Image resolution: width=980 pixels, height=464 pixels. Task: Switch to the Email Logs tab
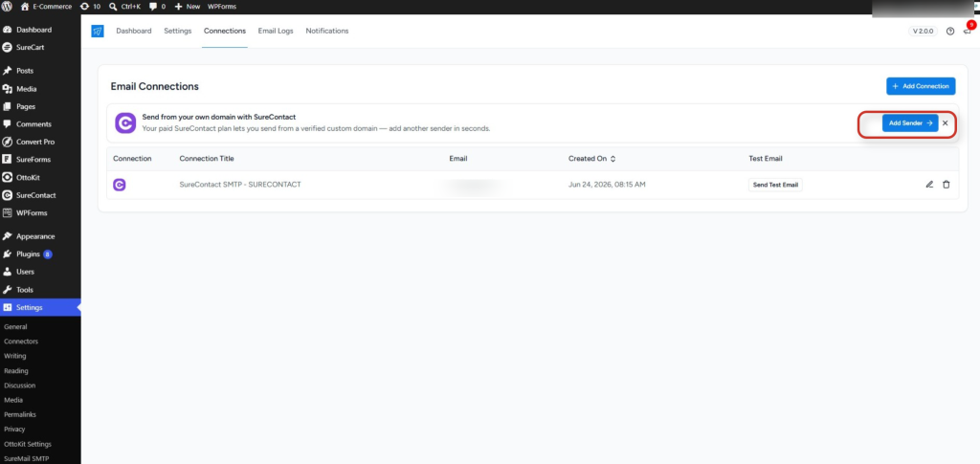click(276, 31)
